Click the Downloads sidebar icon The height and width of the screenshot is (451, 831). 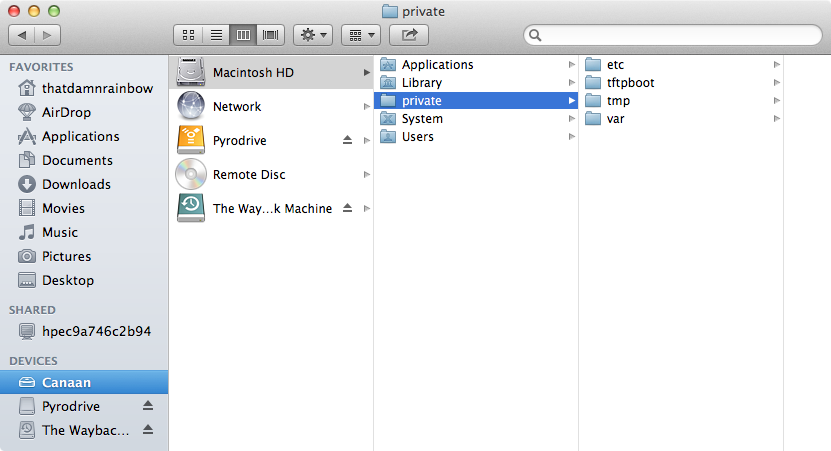tap(26, 184)
